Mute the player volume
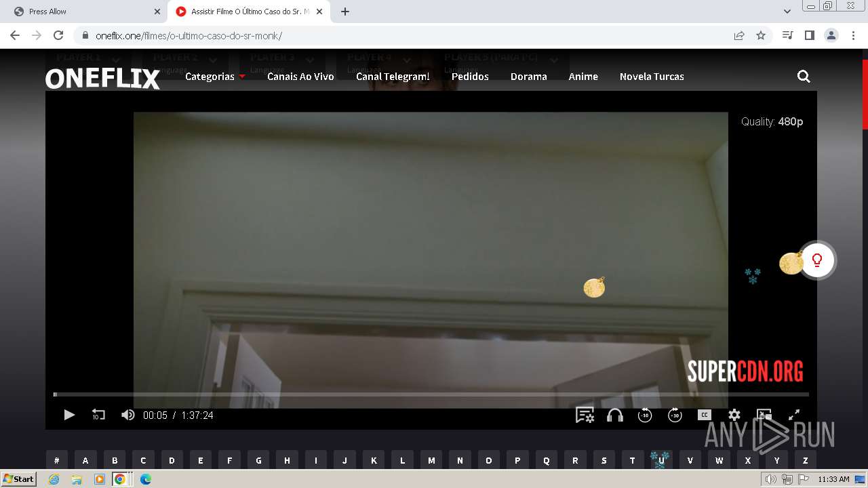 [127, 415]
